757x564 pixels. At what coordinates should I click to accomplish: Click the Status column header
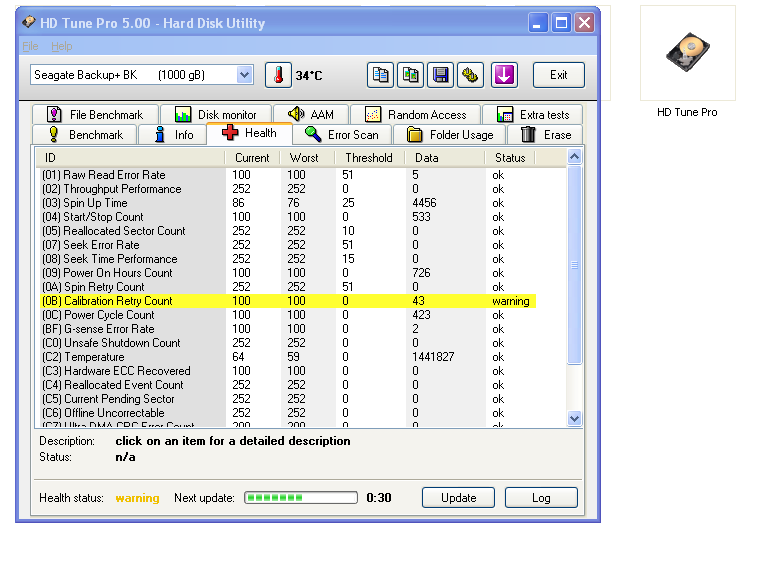click(x=510, y=158)
